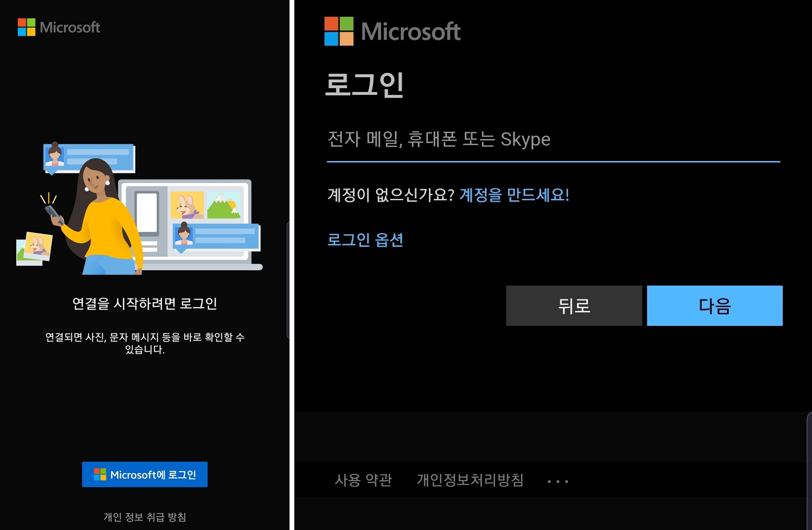
Task: Click the '연결을 시작하려면 로그인' heading text
Action: 145,304
